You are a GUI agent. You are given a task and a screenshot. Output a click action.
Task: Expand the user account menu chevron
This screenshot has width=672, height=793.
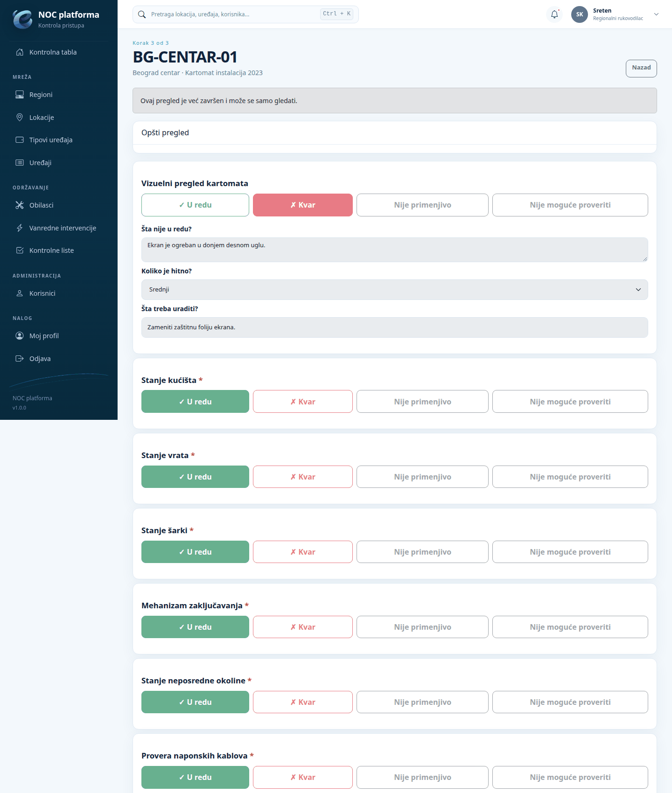tap(656, 14)
